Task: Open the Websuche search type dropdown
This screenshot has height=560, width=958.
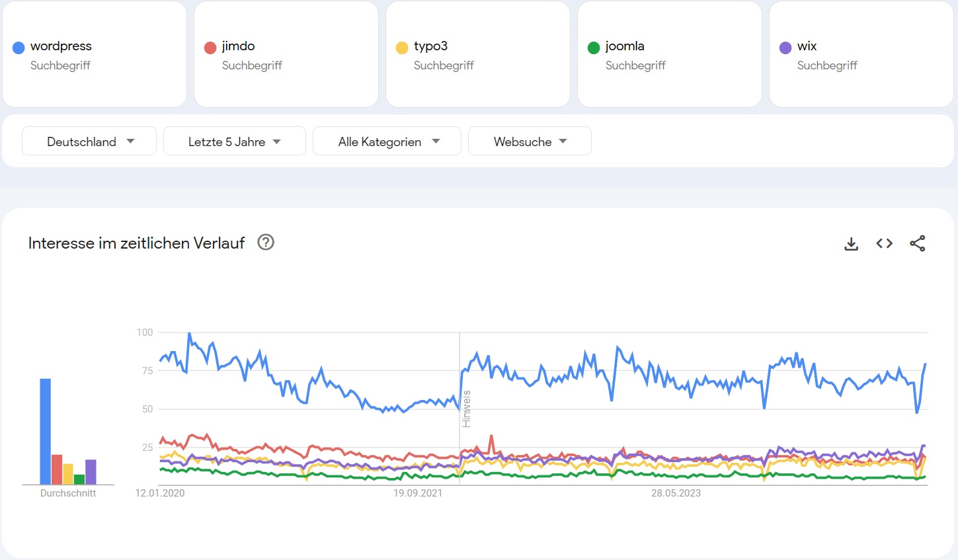Action: pyautogui.click(x=530, y=141)
